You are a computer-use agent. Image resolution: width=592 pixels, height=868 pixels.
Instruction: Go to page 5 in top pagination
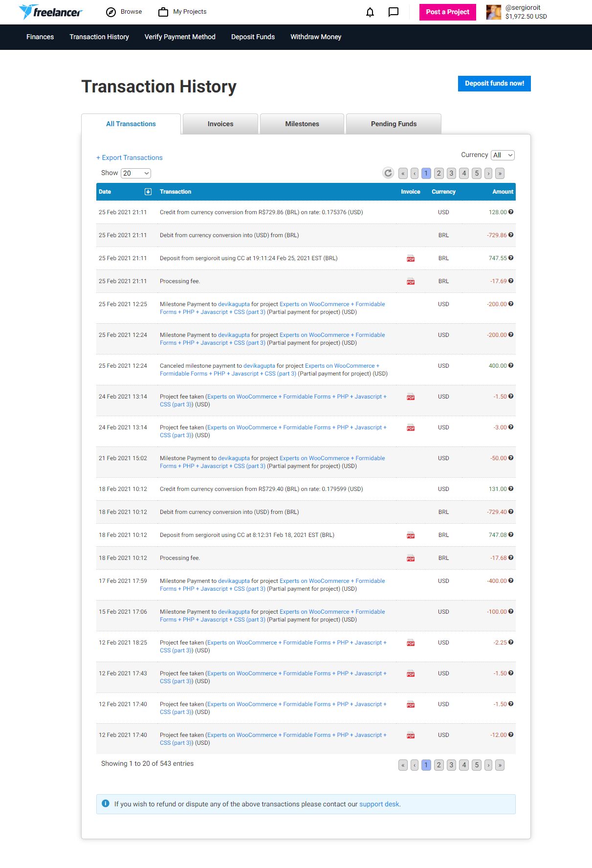coord(477,173)
